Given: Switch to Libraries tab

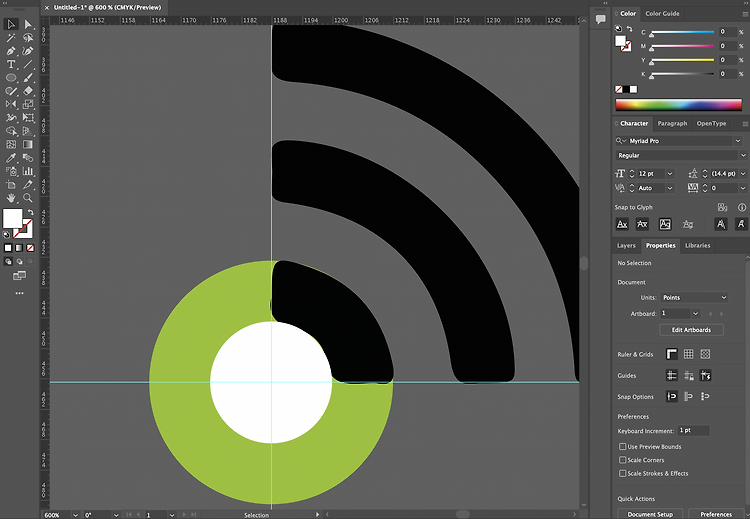Looking at the screenshot, I should [x=697, y=245].
